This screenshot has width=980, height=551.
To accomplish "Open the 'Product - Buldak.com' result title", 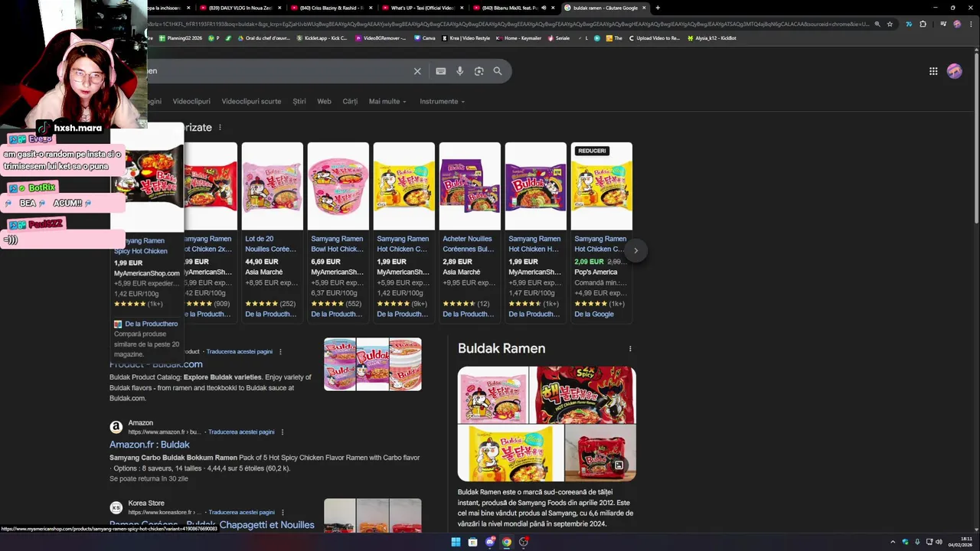I will click(x=156, y=364).
